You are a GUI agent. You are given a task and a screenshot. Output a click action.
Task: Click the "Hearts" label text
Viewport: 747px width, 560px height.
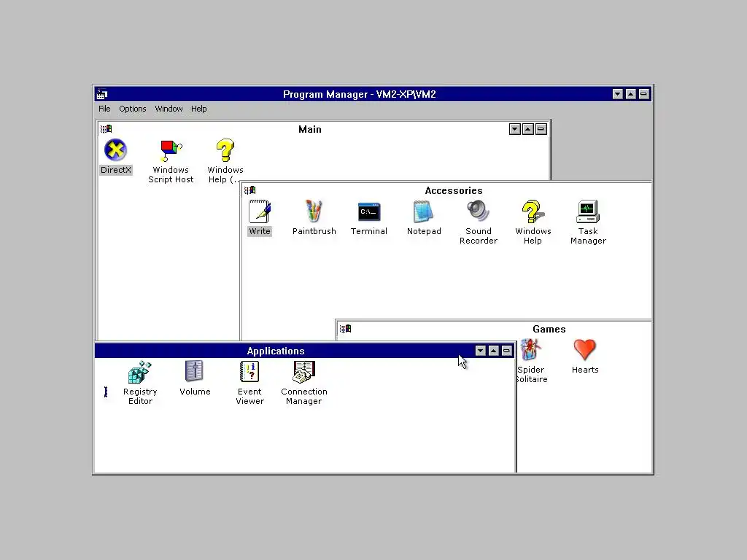(585, 370)
